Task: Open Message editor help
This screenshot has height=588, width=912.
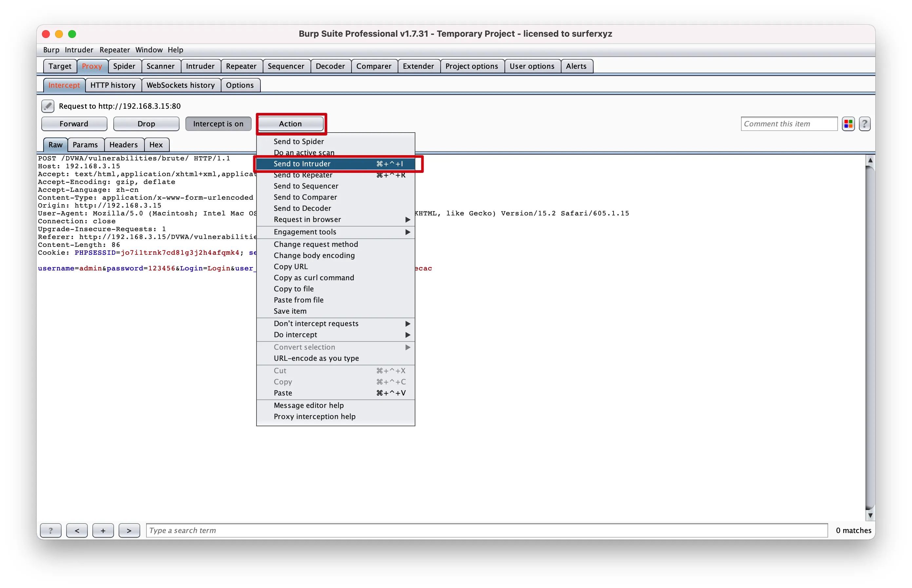Action: click(x=335, y=406)
